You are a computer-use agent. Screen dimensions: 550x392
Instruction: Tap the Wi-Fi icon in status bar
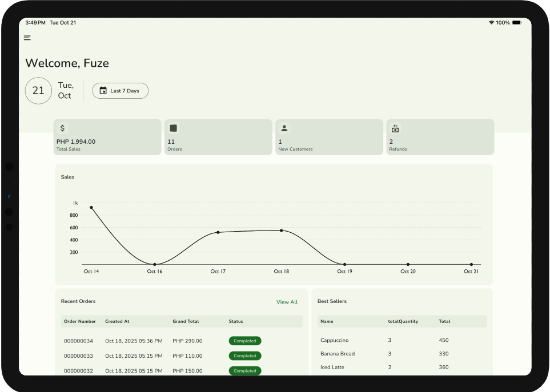click(x=491, y=23)
